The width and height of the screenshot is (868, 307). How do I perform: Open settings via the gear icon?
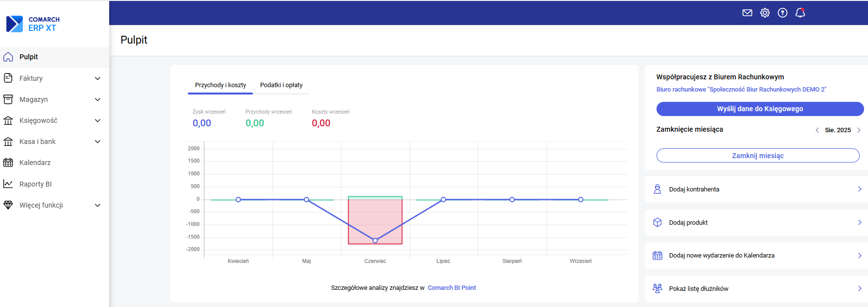[765, 13]
